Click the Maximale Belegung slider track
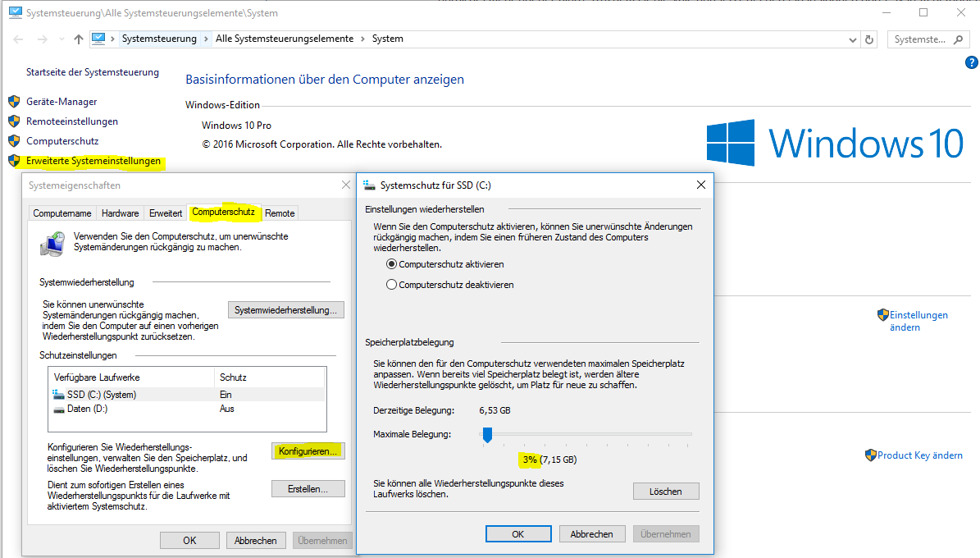Viewport: 980px width, 558px height. pos(586,433)
